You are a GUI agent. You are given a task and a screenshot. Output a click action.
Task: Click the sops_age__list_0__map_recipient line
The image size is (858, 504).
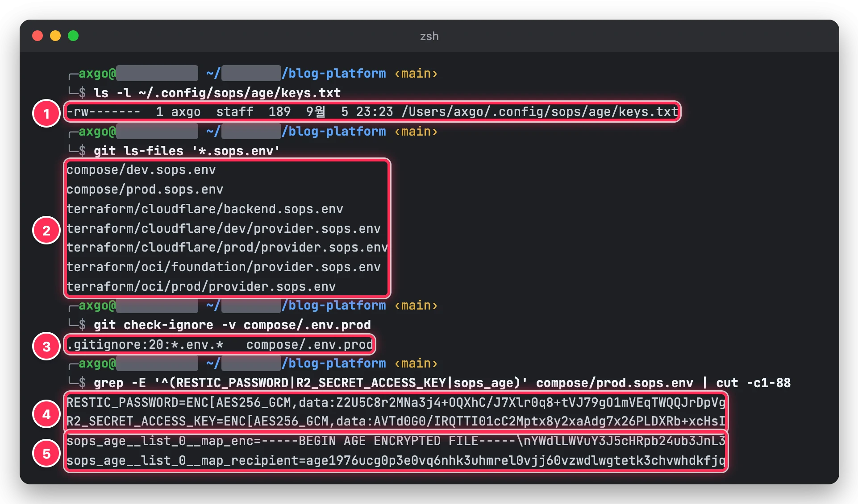click(x=396, y=460)
